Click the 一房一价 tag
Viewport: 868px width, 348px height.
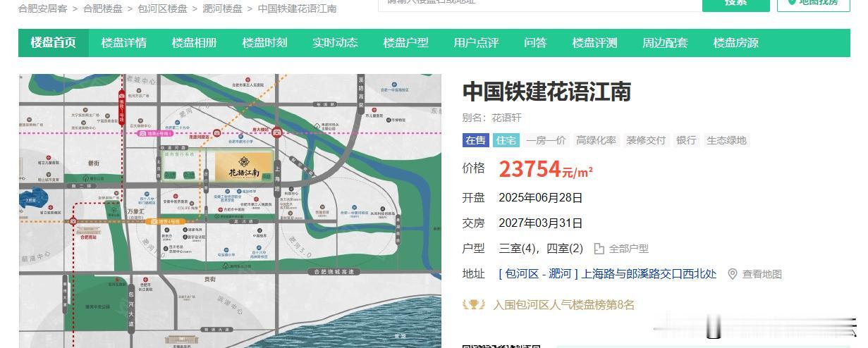[546, 140]
